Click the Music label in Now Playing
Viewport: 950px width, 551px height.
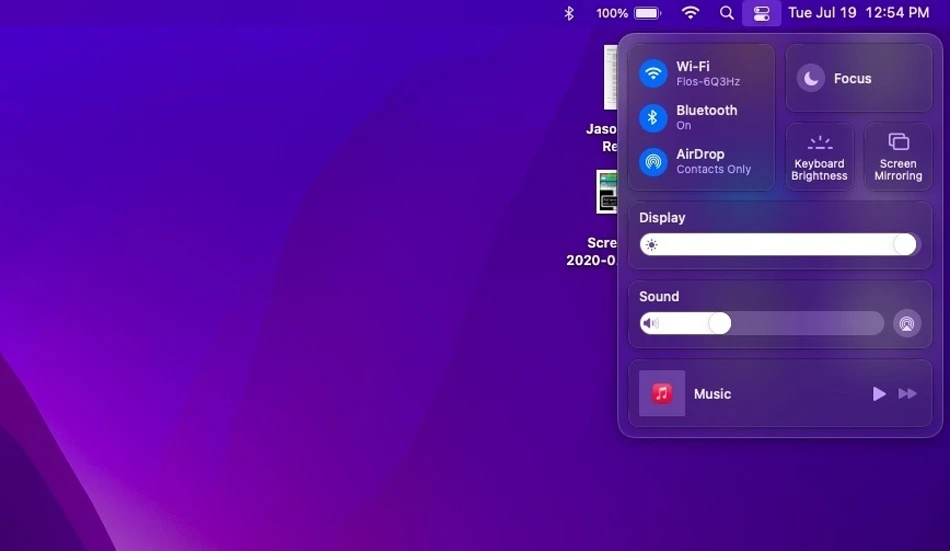pos(712,394)
